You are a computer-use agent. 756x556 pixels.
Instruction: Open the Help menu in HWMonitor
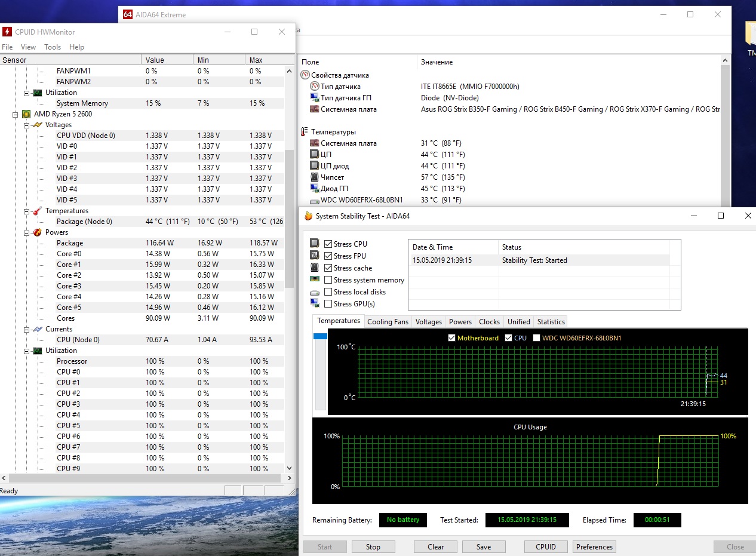[76, 47]
